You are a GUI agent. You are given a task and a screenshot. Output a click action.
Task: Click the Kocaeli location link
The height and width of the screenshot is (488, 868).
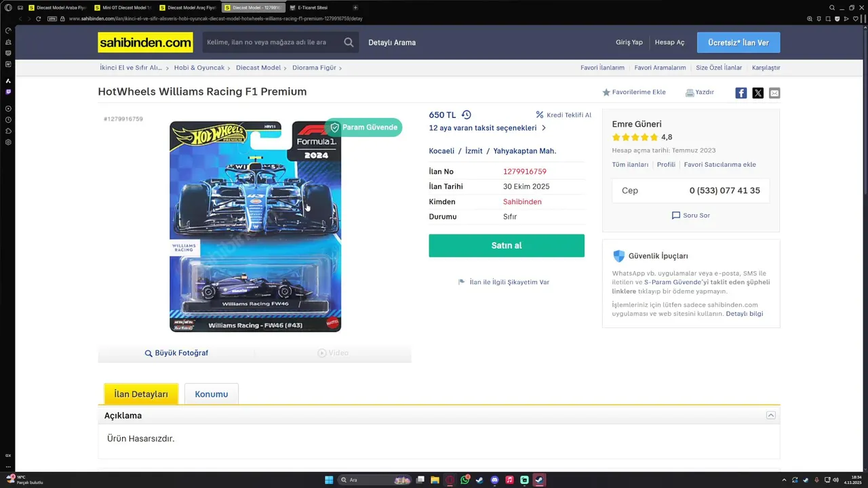coord(441,151)
